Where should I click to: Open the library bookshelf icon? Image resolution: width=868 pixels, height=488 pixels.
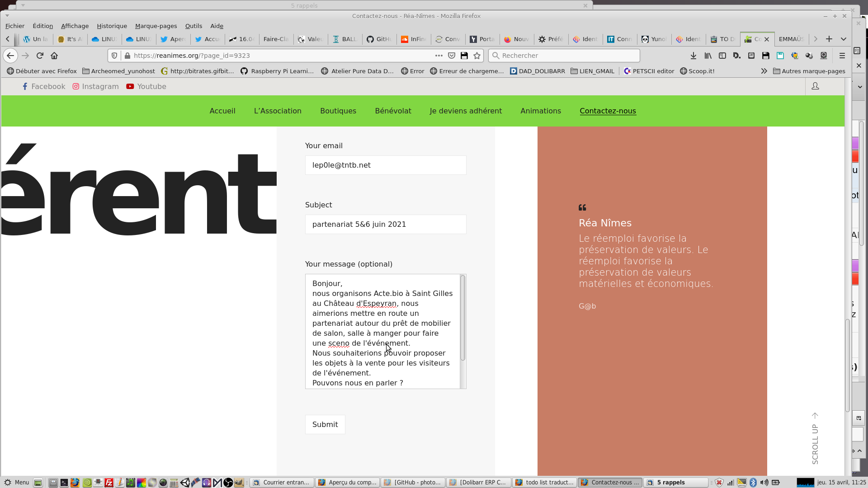(708, 56)
